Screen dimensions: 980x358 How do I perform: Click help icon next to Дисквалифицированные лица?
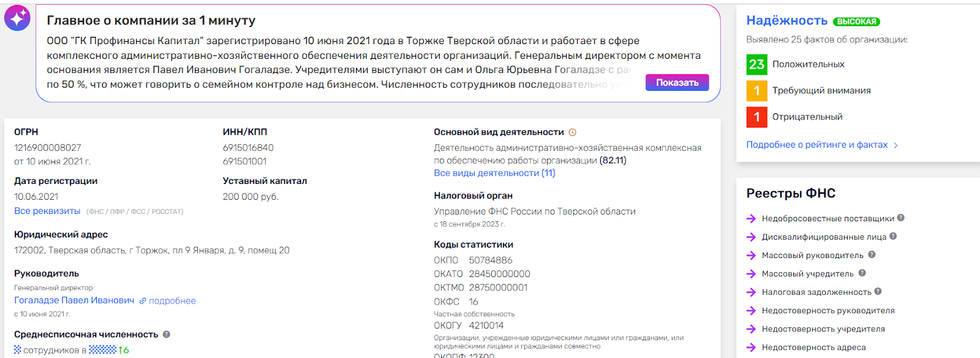click(x=893, y=236)
